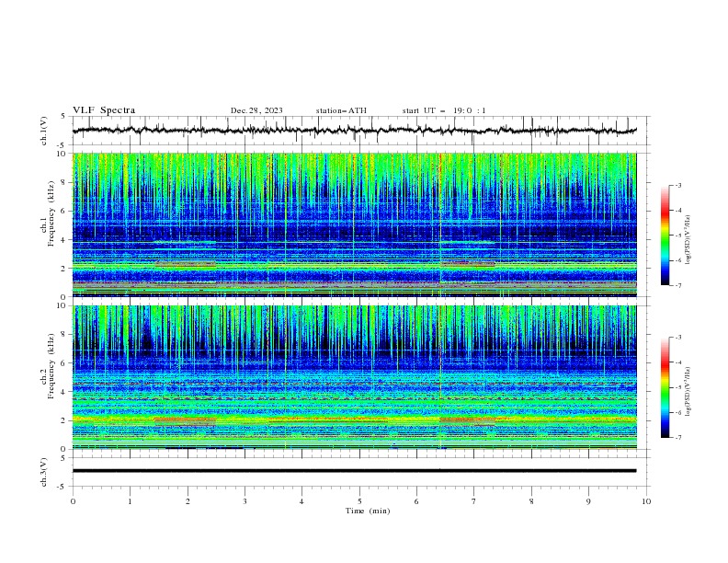Click the "9" minute tick label on Time axis
This screenshot has height=563, width=728.
point(588,501)
